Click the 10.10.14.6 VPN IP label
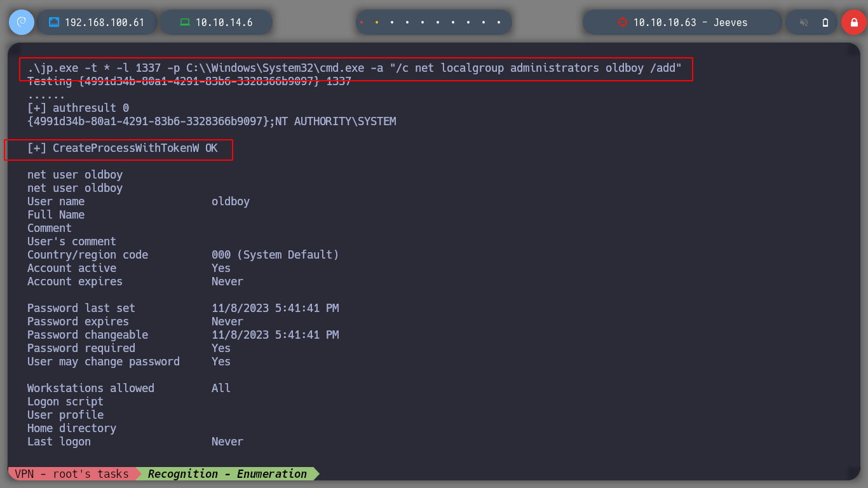Viewport: 868px width, 488px height. [x=224, y=22]
